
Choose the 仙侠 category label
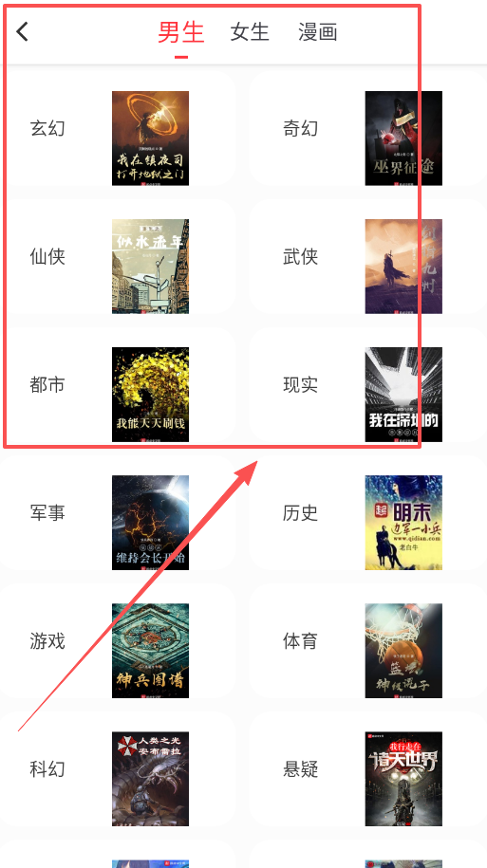[47, 257]
